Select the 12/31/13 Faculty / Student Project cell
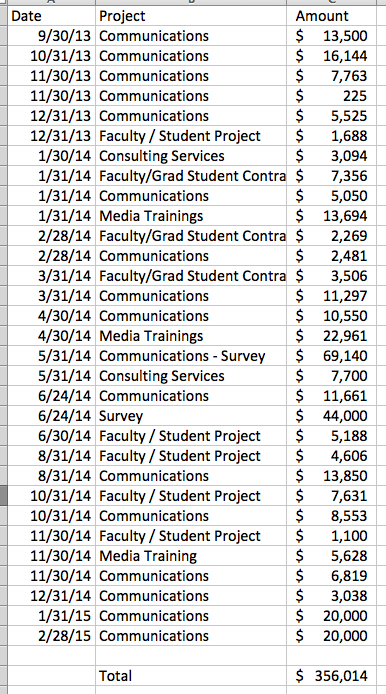 click(191, 136)
